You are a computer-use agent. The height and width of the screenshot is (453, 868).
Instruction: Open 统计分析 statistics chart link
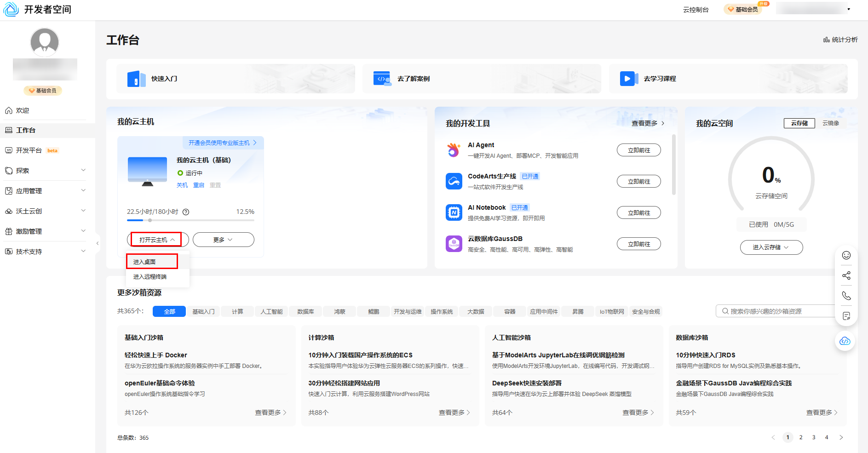point(840,40)
